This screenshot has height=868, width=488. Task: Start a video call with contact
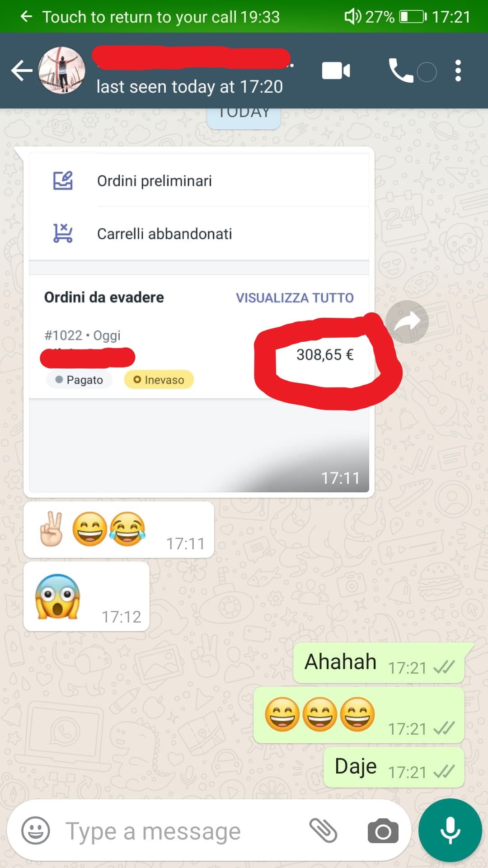336,71
